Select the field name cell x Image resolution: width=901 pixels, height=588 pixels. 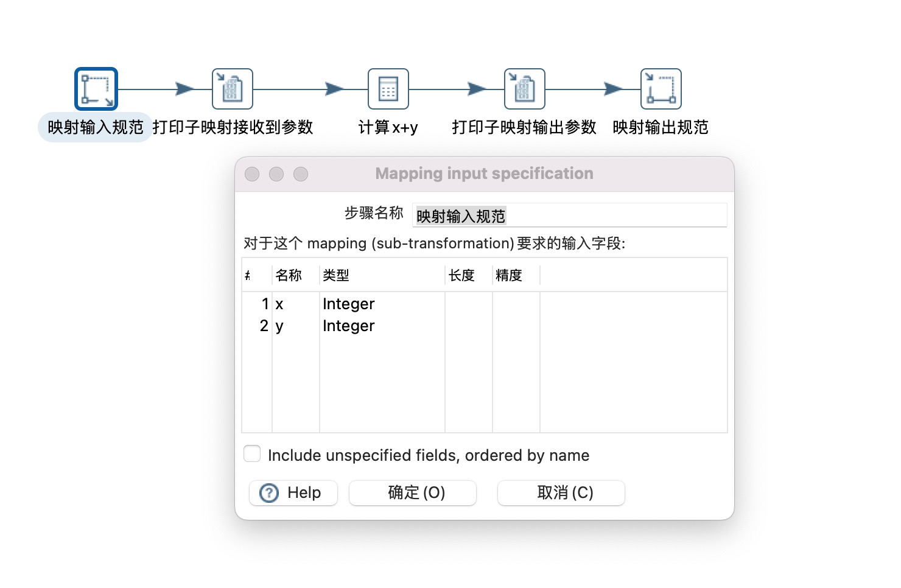point(279,304)
